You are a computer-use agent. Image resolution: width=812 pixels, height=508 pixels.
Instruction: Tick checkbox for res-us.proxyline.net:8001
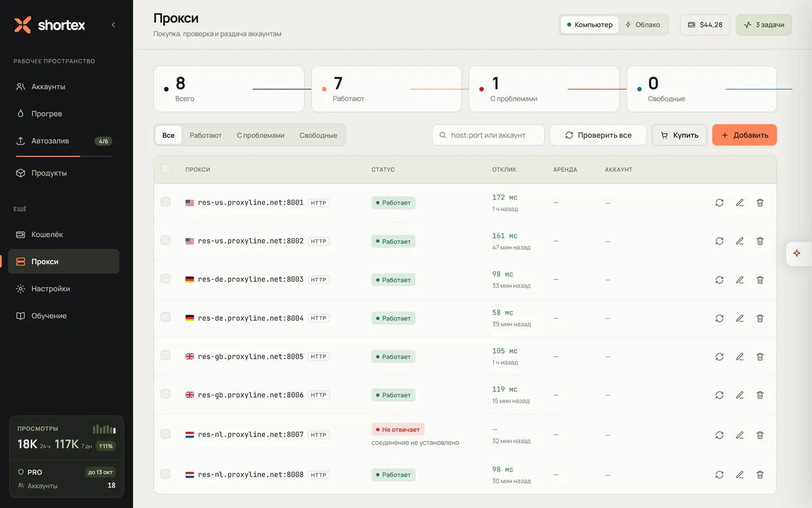click(166, 201)
